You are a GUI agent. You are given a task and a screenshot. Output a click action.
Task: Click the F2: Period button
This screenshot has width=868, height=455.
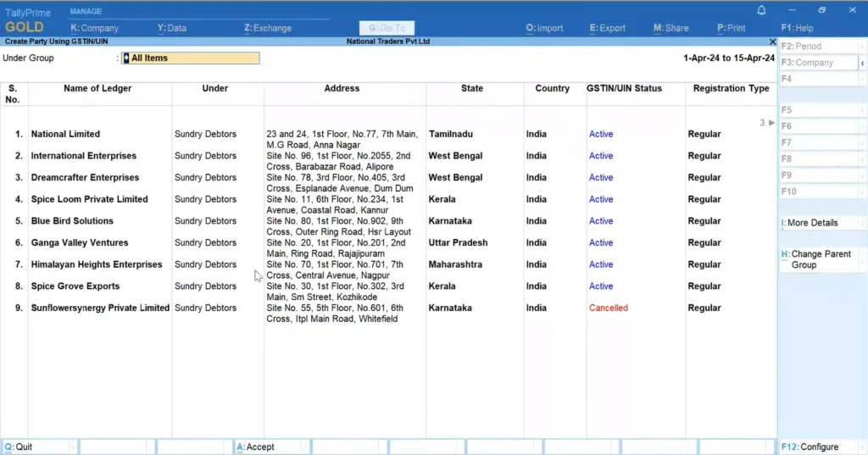pos(821,47)
